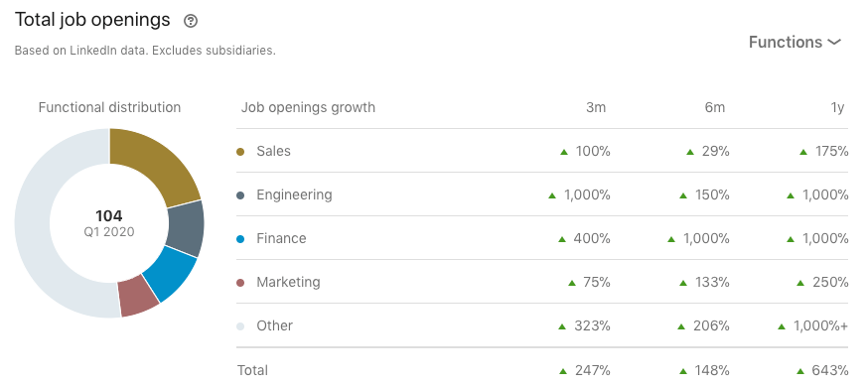
Task: Click the 6m column header
Action: (x=715, y=107)
